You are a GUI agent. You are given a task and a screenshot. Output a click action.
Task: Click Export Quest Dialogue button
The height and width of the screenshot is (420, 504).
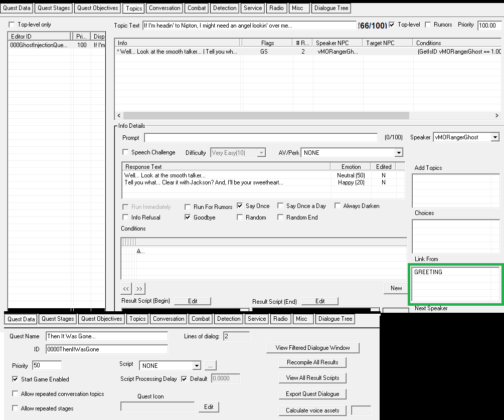pyautogui.click(x=312, y=394)
